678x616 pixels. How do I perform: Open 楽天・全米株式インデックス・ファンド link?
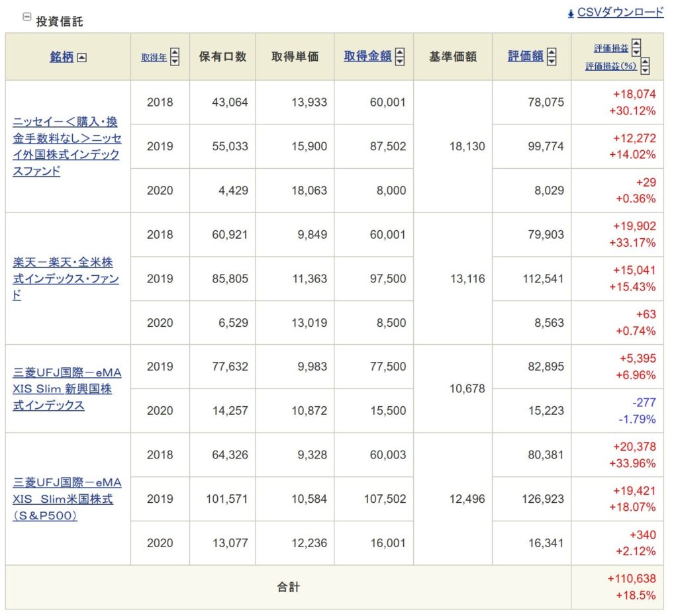pos(66,279)
